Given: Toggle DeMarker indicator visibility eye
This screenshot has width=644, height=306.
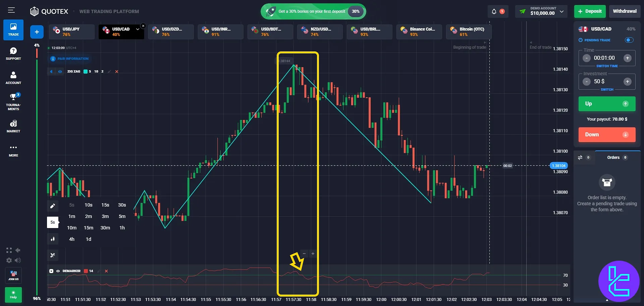Looking at the screenshot, I should point(58,271).
